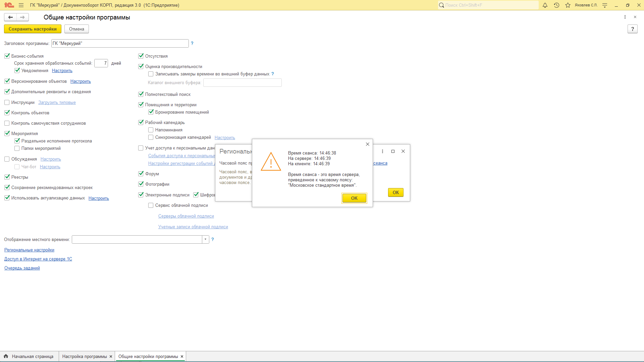Open the notifications bell
Screen dimensions: 644x362
click(545, 5)
